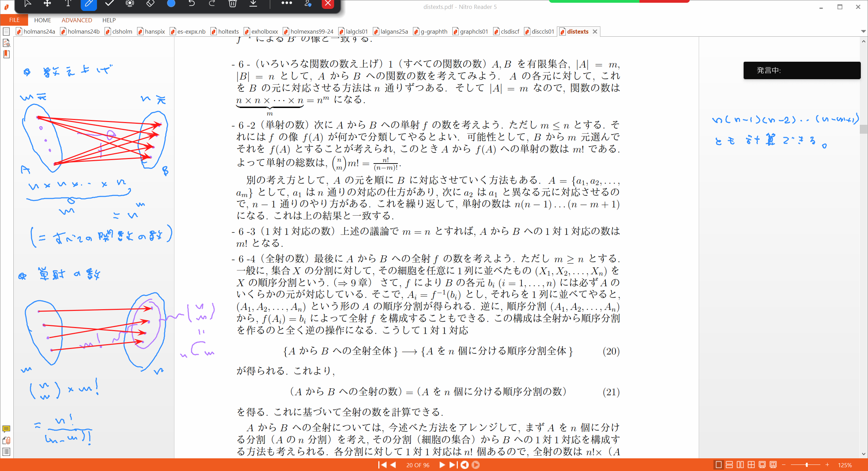Clear all annotations with trash icon
This screenshot has height=471, width=868.
[233, 3]
